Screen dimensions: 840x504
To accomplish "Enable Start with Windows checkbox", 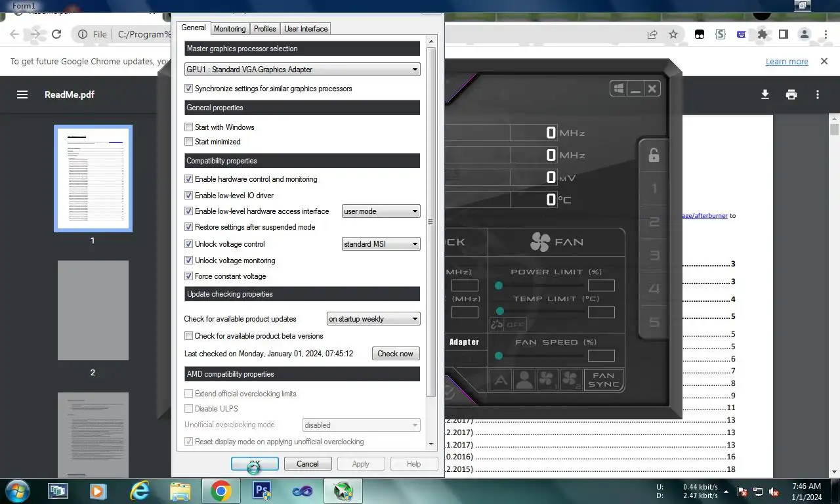I will pos(189,127).
